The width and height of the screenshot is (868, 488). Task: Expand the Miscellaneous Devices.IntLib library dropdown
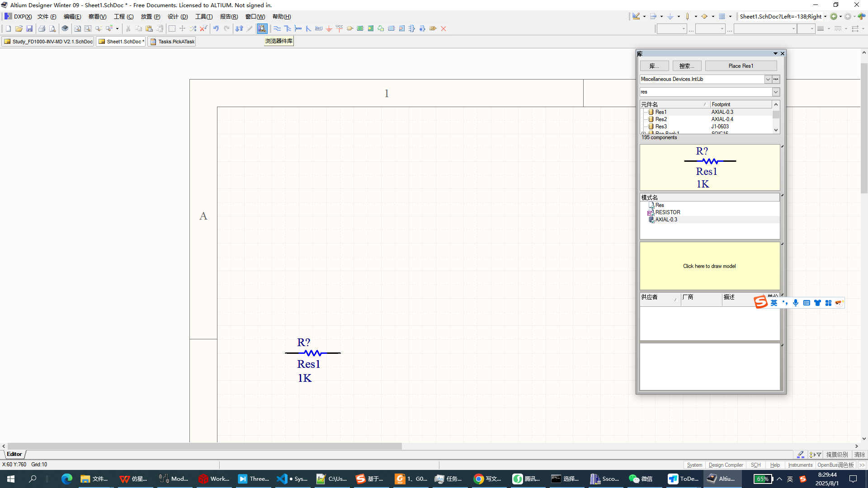coord(768,79)
